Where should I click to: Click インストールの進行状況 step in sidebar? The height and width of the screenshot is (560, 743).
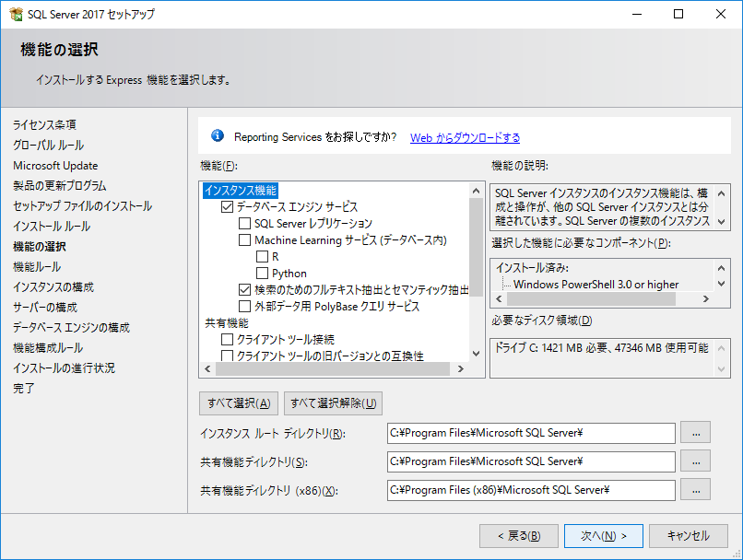[x=64, y=368]
